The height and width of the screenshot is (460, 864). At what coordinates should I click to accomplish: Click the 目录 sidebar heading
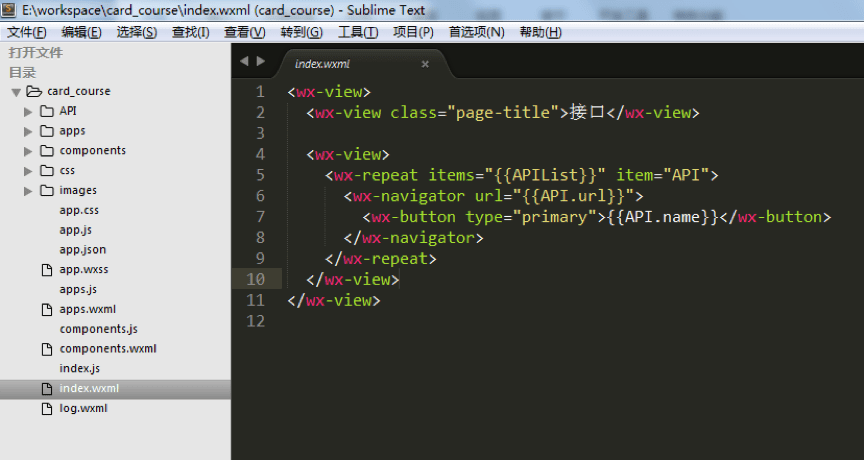(23, 73)
